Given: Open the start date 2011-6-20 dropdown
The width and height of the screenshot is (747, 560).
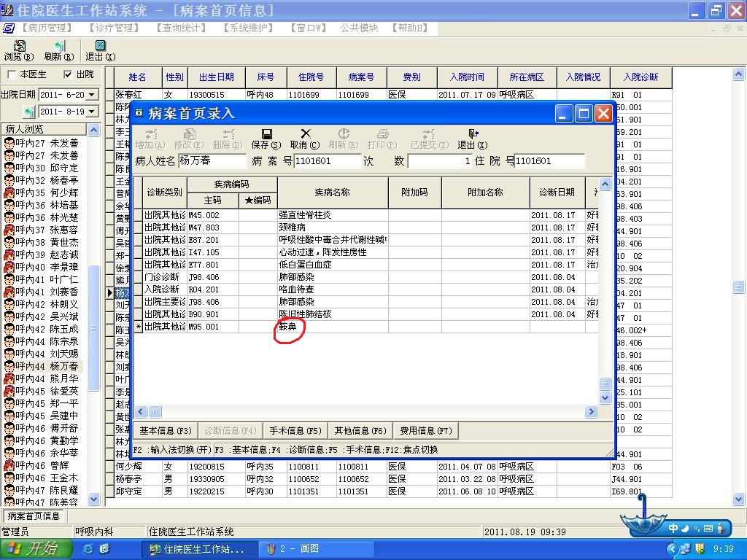Looking at the screenshot, I should (92, 95).
